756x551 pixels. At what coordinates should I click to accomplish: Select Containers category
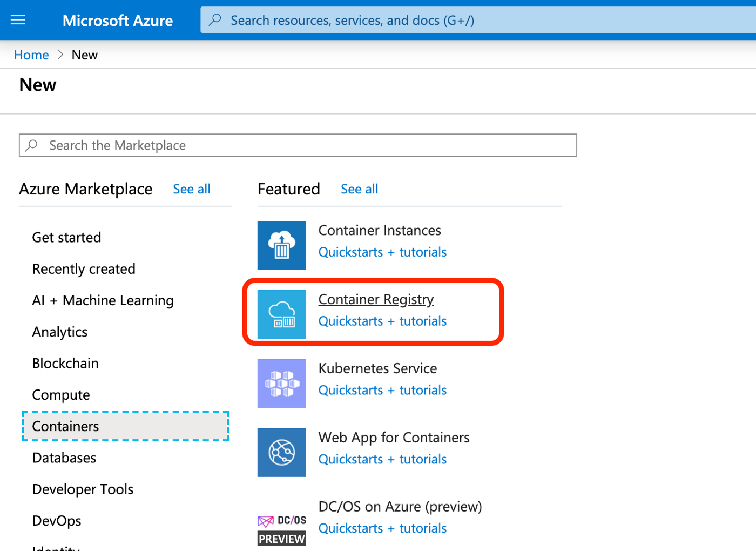tap(125, 426)
